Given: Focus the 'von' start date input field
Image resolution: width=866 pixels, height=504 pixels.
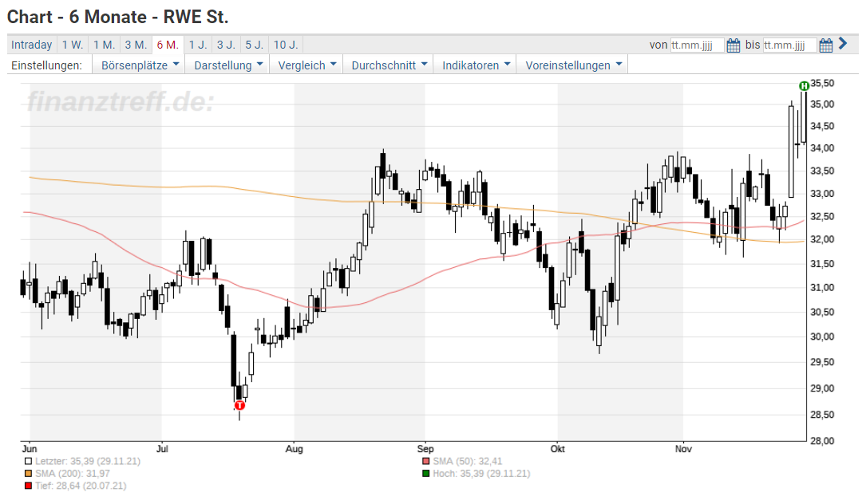Looking at the screenshot, I should point(697,45).
